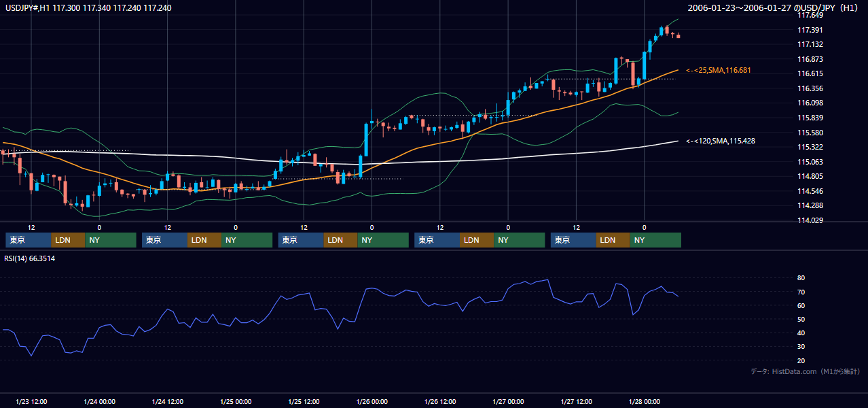868x408 pixels.
Task: Select the 1/24 00:00 time axis label
Action: (x=99, y=401)
